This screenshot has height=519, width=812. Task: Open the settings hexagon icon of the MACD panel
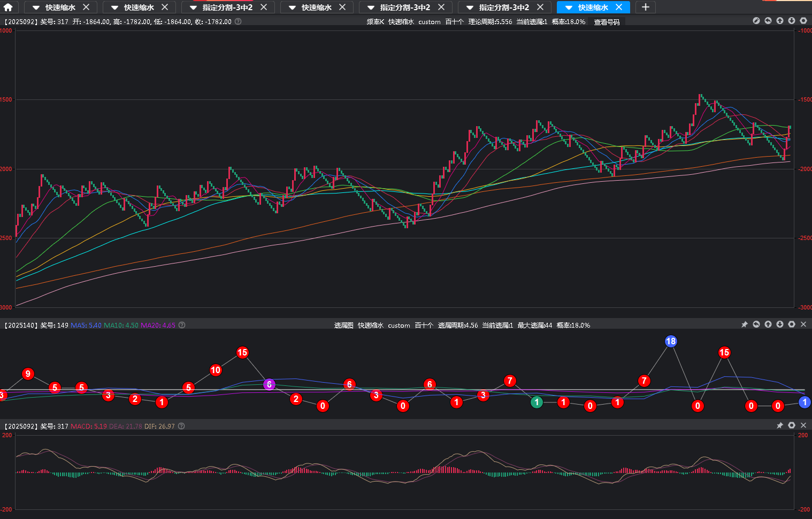coord(792,425)
